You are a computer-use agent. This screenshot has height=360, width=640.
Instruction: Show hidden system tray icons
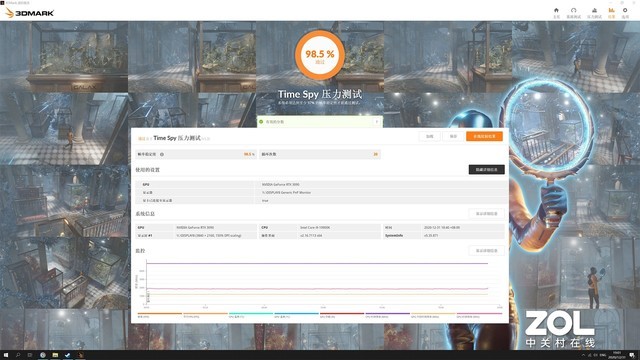583,355
